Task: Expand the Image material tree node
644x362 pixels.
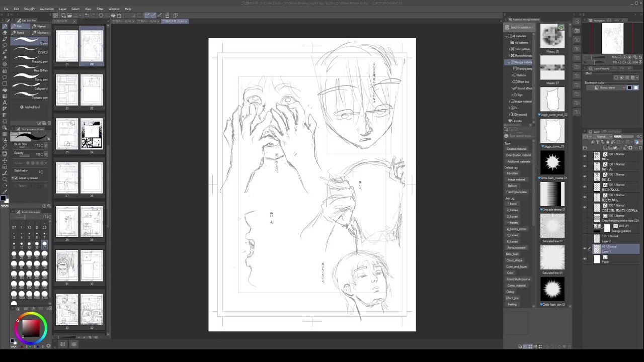Action: click(x=510, y=101)
